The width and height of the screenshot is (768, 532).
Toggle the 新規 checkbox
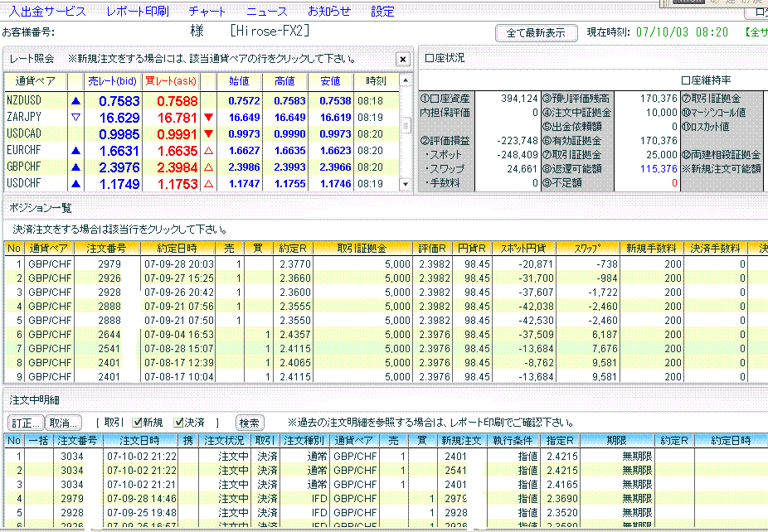coord(137,423)
